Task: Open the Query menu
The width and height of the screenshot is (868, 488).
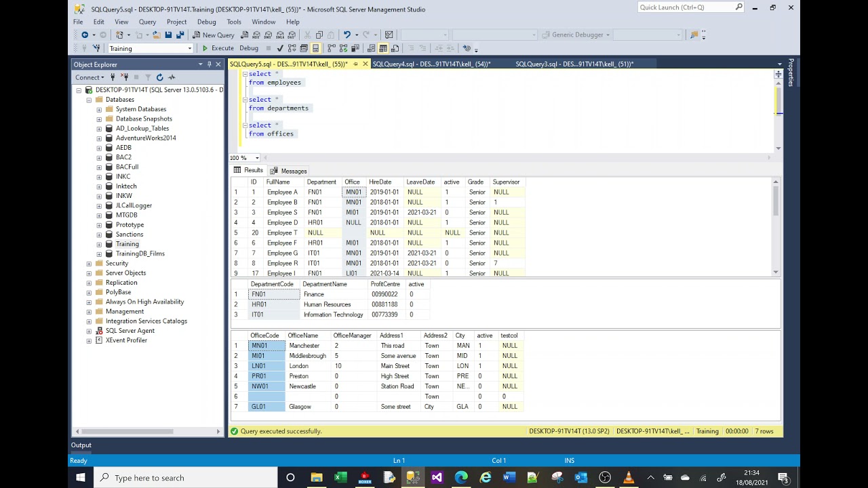Action: [x=147, y=22]
